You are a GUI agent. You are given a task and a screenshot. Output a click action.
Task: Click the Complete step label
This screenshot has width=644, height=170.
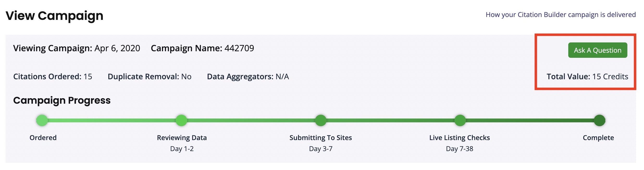[598, 138]
